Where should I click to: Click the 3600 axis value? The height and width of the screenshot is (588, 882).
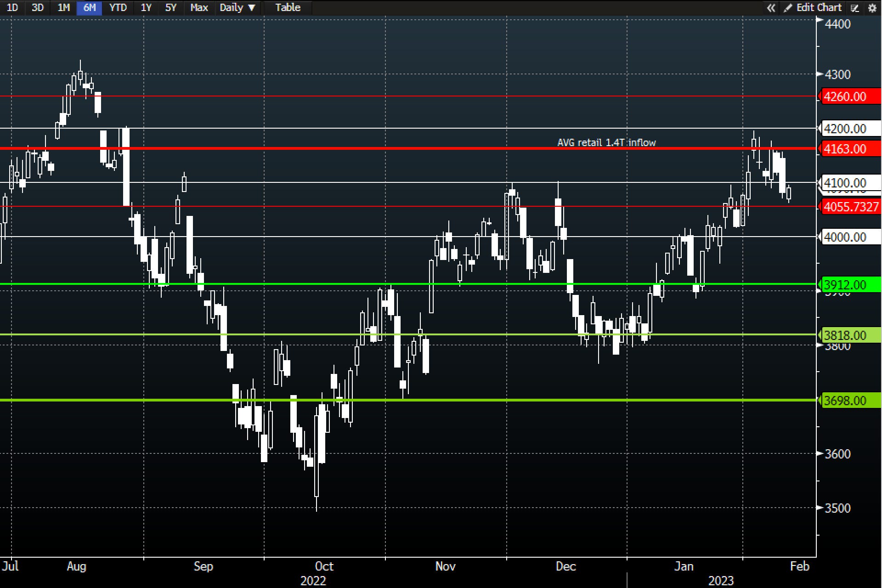coord(838,454)
